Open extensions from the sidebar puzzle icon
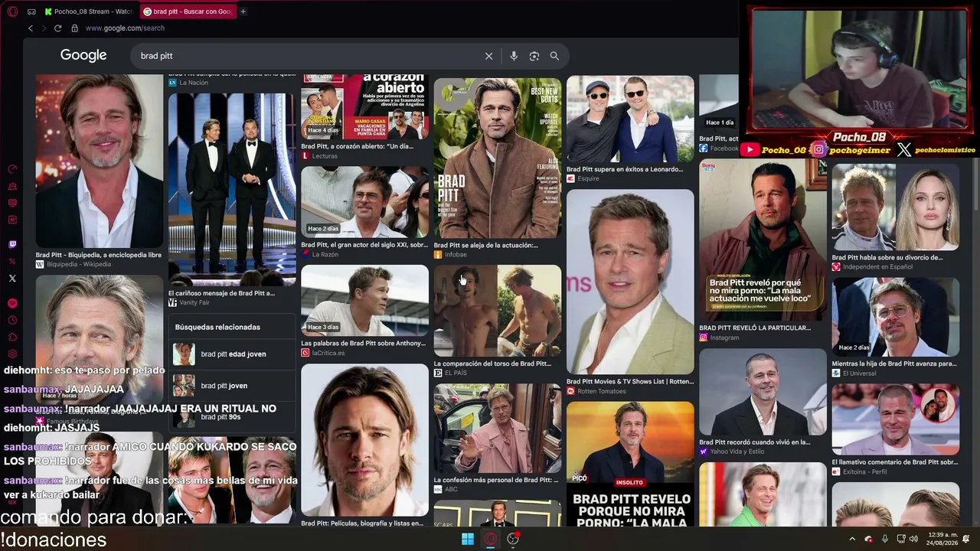The height and width of the screenshot is (551, 980). point(12,337)
